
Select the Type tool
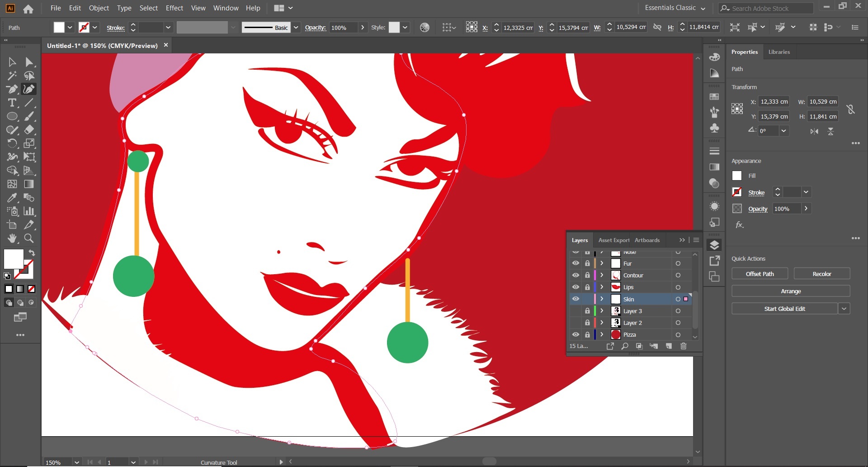pyautogui.click(x=12, y=103)
